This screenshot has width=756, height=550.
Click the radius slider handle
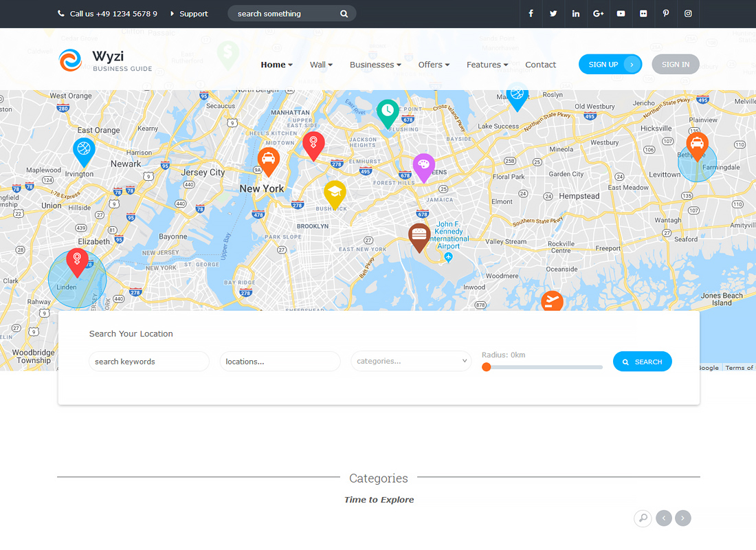click(487, 367)
